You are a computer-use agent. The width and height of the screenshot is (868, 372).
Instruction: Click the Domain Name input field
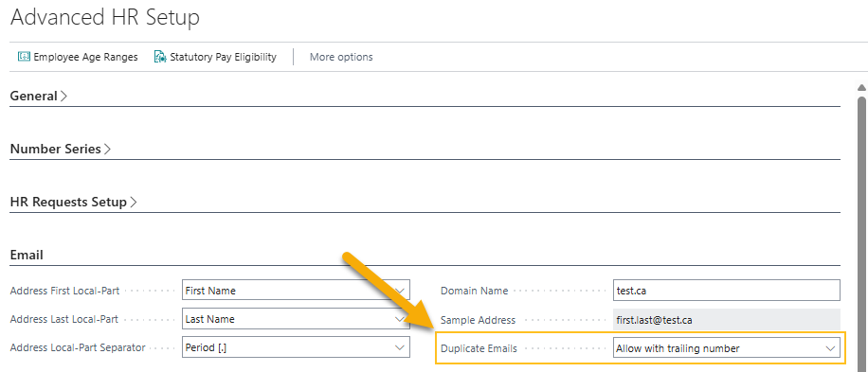726,291
